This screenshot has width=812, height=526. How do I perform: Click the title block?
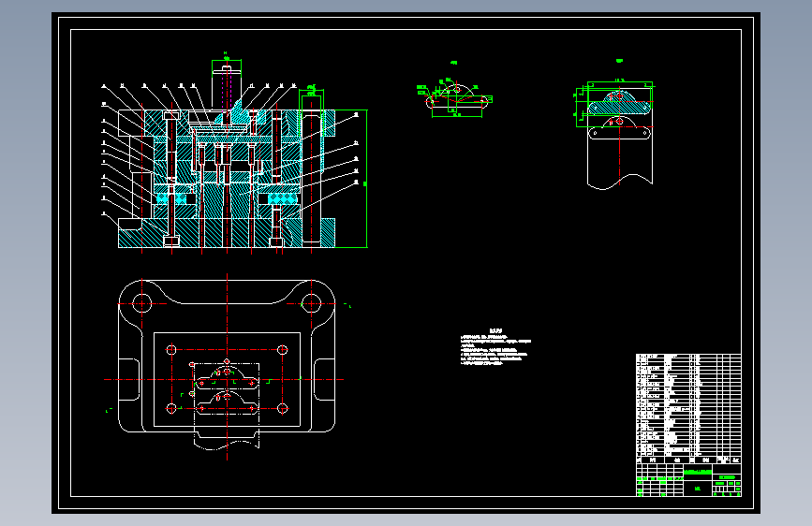688,480
